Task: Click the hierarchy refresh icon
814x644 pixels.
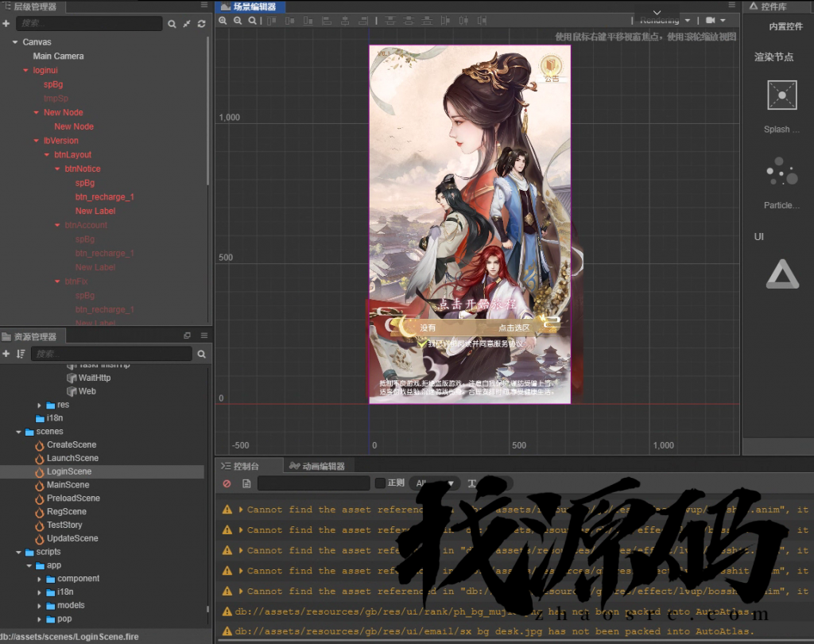Action: point(201,24)
